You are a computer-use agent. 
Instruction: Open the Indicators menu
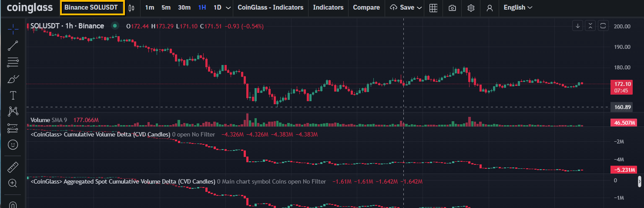[x=328, y=7]
